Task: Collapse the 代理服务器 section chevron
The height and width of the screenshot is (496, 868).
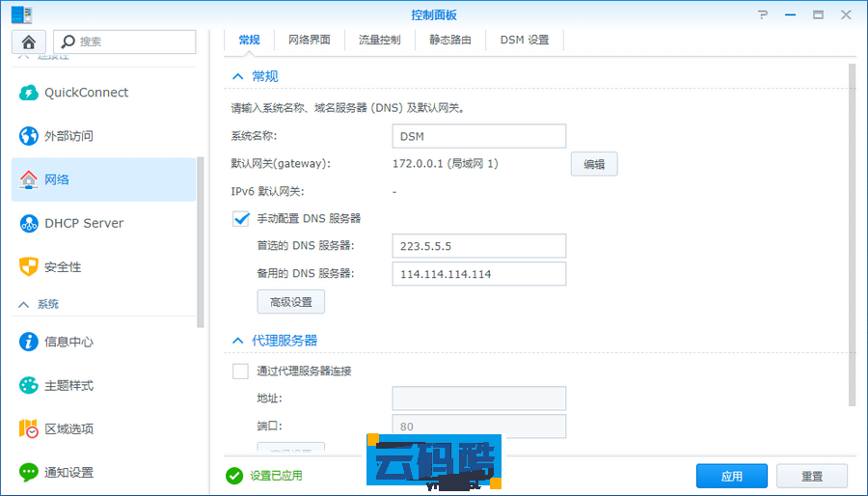Action: [x=237, y=341]
